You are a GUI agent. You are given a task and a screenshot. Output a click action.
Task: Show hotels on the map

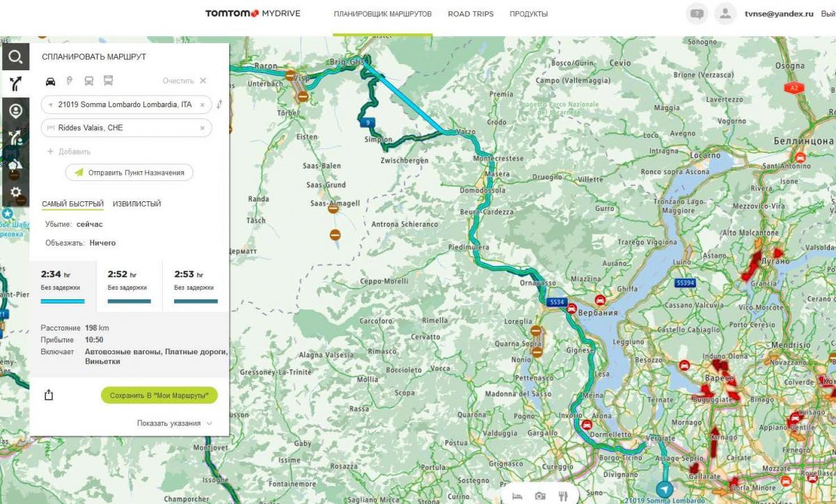(x=517, y=496)
